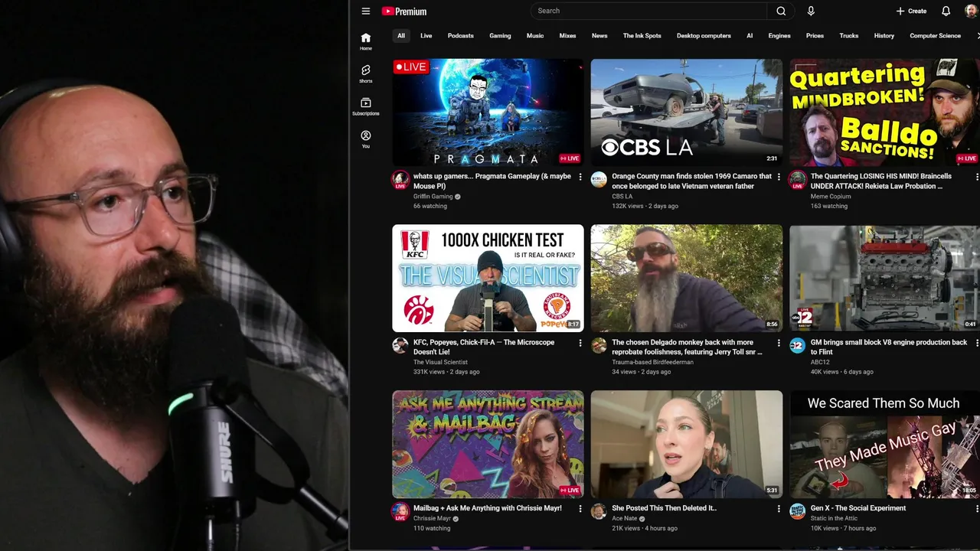Open options for GM small block V8 video
Image resolution: width=980 pixels, height=551 pixels.
tap(977, 343)
